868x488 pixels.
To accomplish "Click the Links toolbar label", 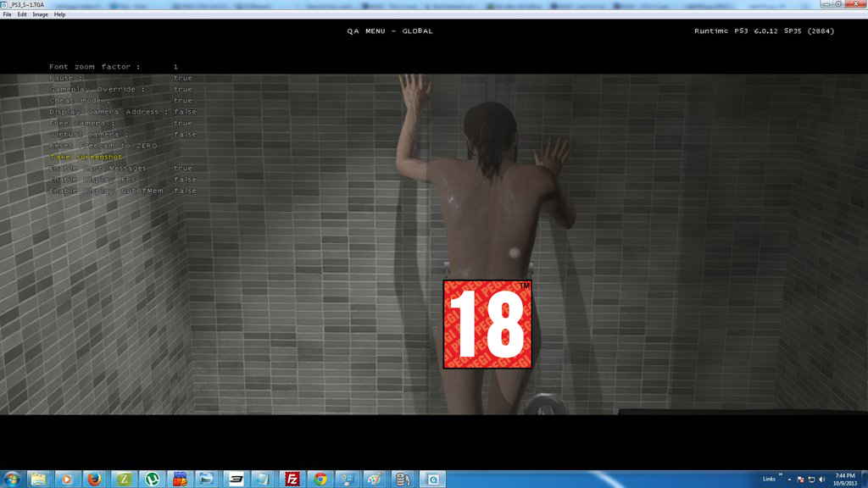I will pos(769,480).
